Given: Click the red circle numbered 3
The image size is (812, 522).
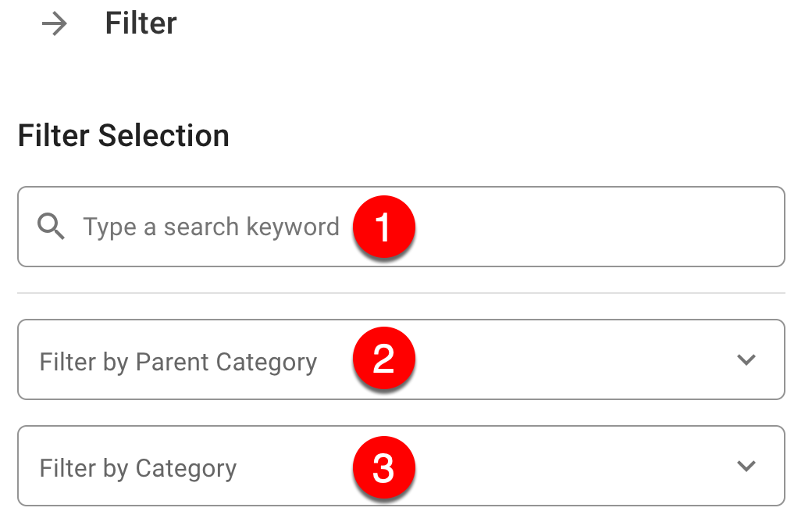Looking at the screenshot, I should point(383,467).
